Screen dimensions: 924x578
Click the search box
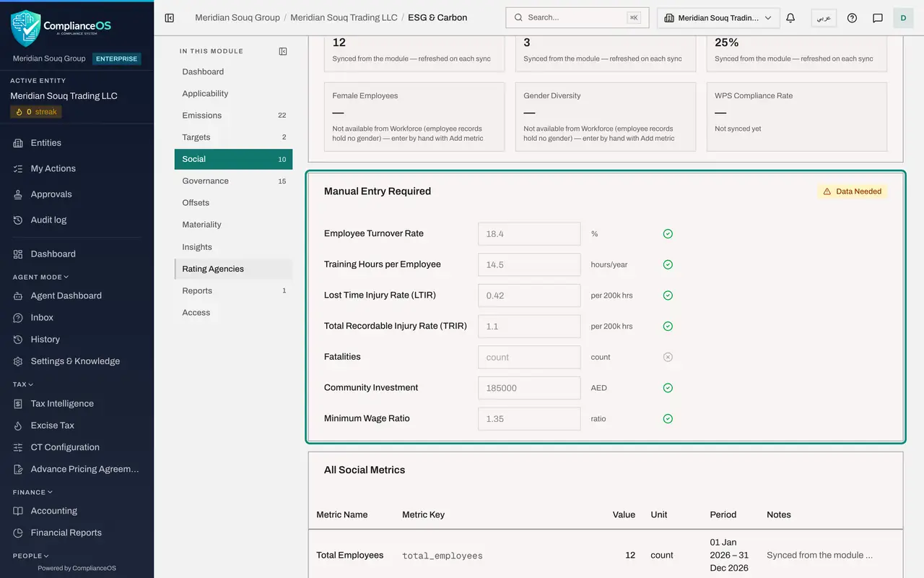(x=577, y=18)
